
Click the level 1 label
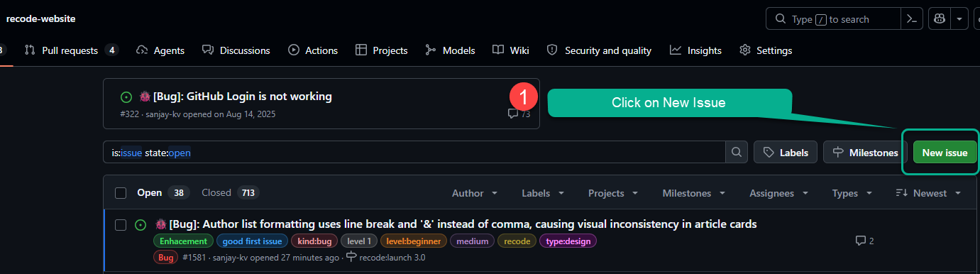coord(359,241)
